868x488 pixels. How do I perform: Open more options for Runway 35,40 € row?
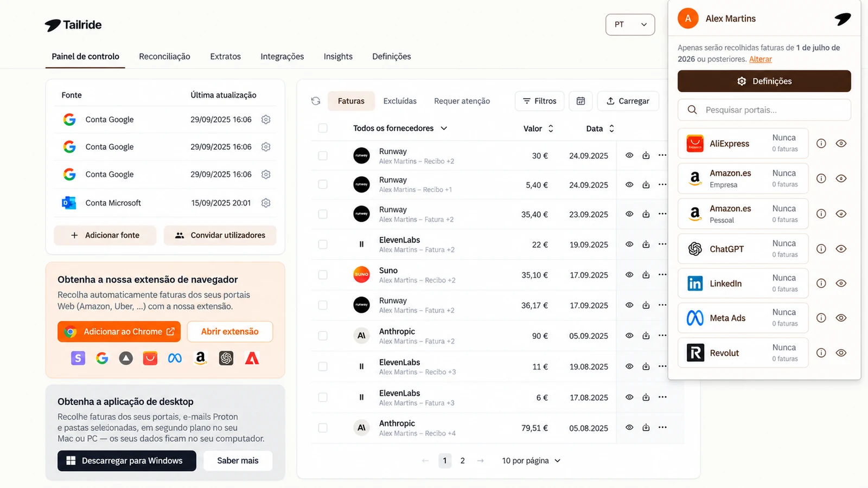coord(662,214)
